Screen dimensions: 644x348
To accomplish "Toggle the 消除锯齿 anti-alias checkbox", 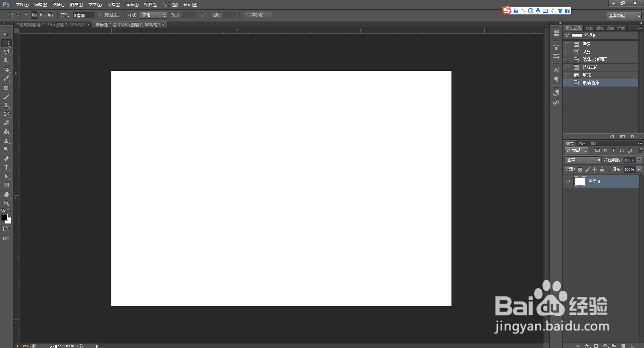I will pyautogui.click(x=100, y=15).
